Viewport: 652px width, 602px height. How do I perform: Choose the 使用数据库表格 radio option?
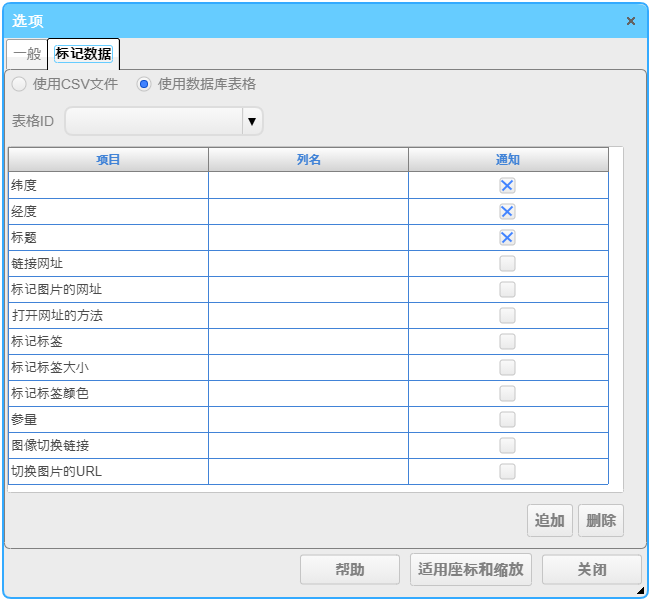pyautogui.click(x=144, y=84)
